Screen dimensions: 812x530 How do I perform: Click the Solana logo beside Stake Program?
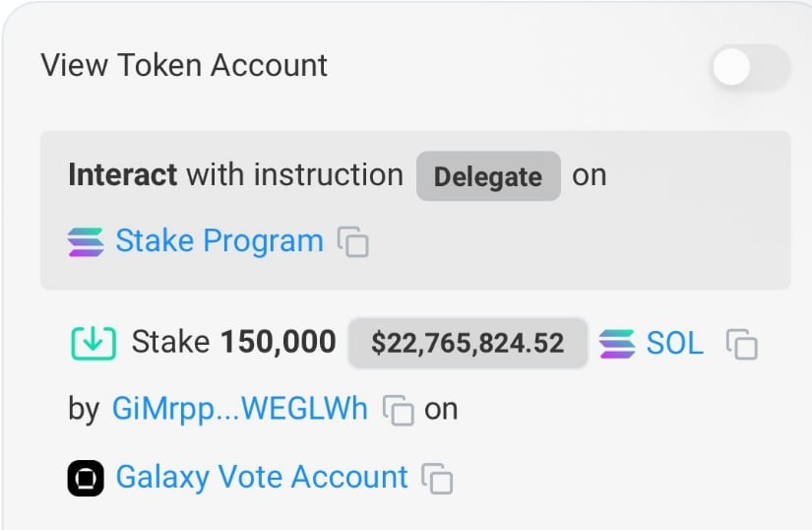click(x=86, y=241)
